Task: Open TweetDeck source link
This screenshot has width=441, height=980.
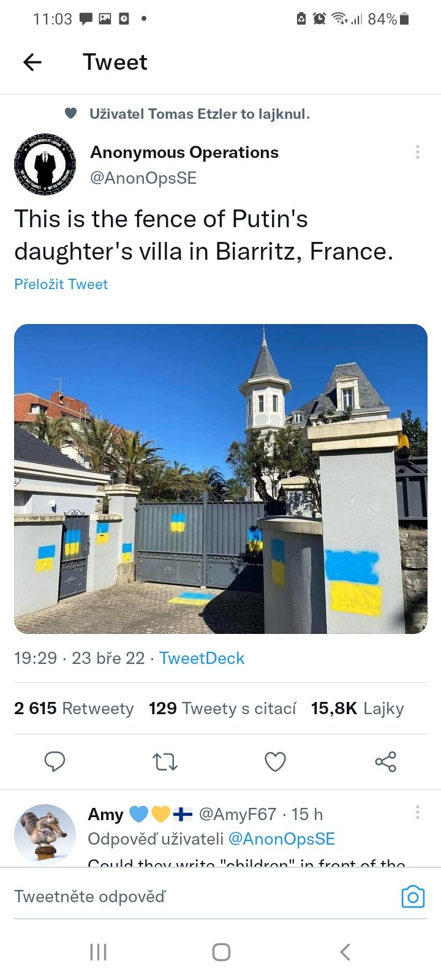Action: coord(202,658)
